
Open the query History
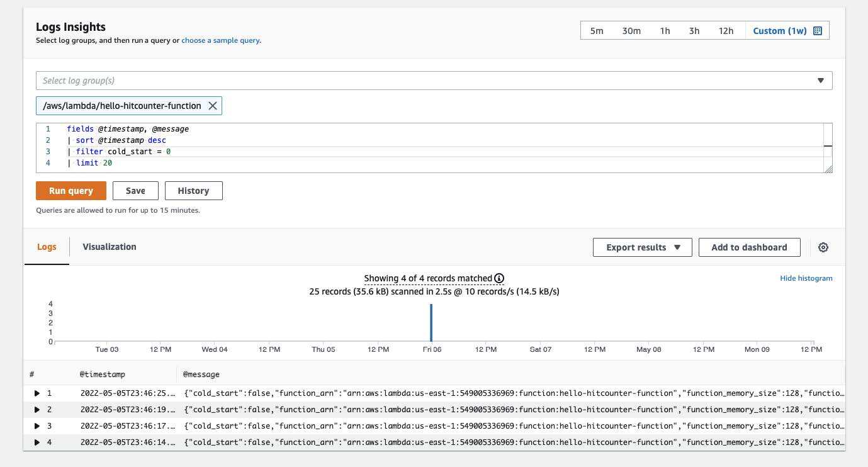(x=193, y=191)
